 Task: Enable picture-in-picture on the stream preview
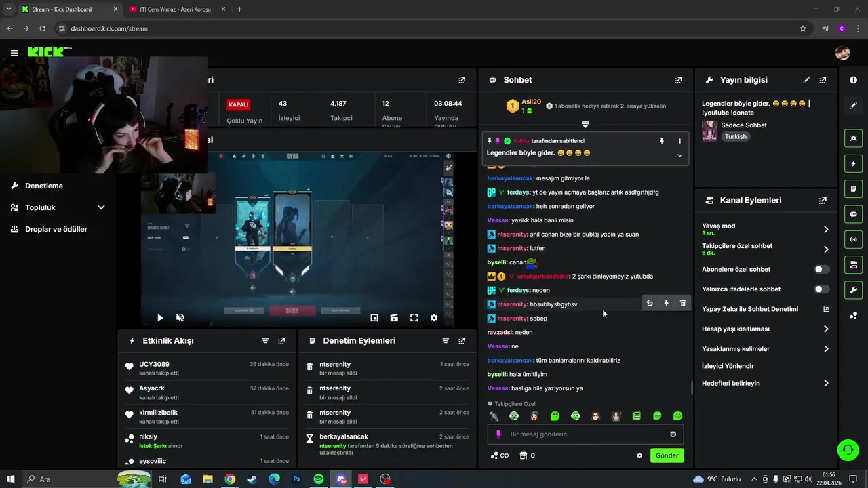(374, 317)
